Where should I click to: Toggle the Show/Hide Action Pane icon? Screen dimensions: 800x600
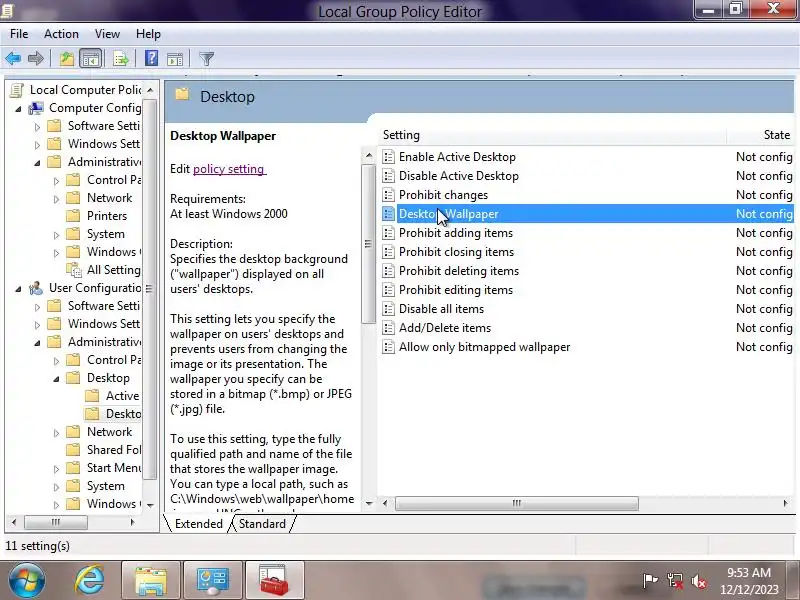[175, 59]
